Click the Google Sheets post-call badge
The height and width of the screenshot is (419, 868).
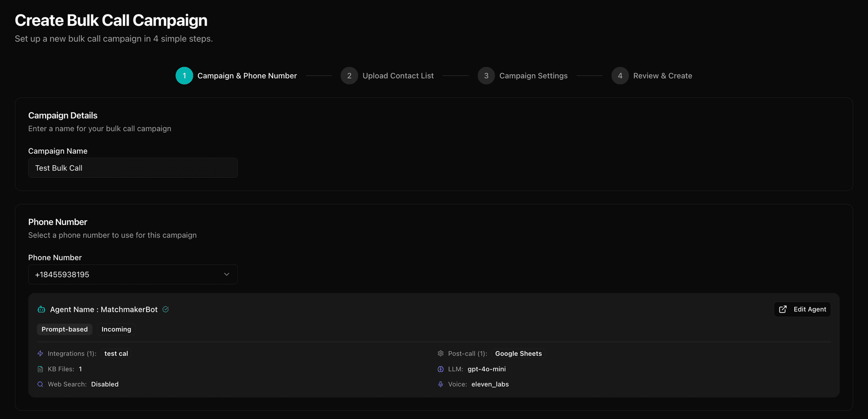518,353
